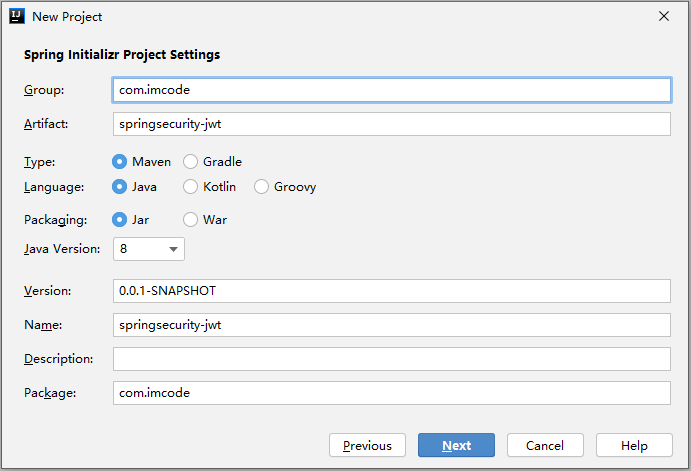The width and height of the screenshot is (691, 471).
Task: Choose Kotlin as the language
Action: pyautogui.click(x=191, y=186)
